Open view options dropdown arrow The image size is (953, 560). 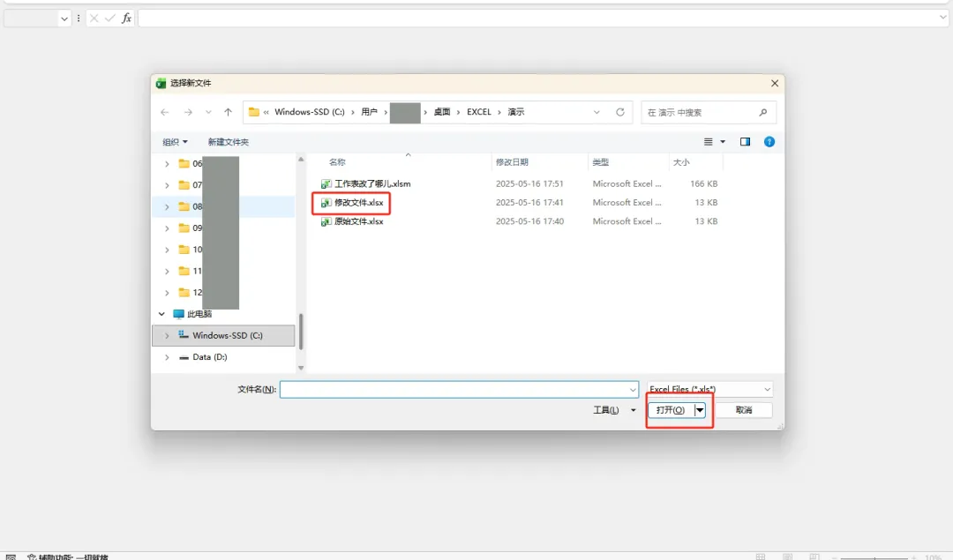723,142
